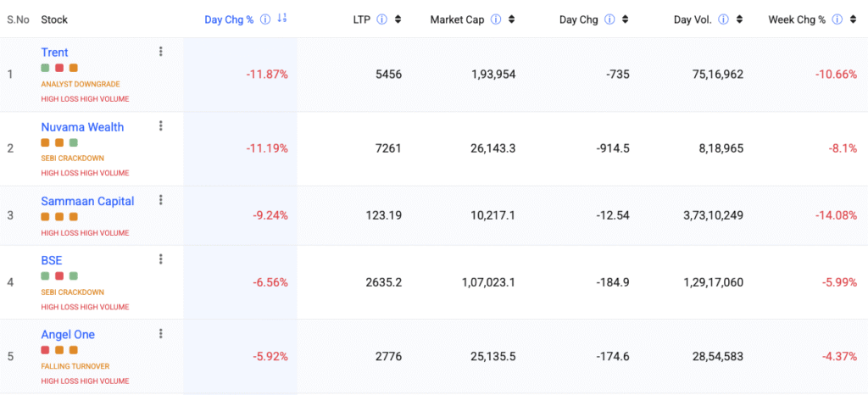The height and width of the screenshot is (395, 868).
Task: Click the -11.19% day change value
Action: pos(267,148)
